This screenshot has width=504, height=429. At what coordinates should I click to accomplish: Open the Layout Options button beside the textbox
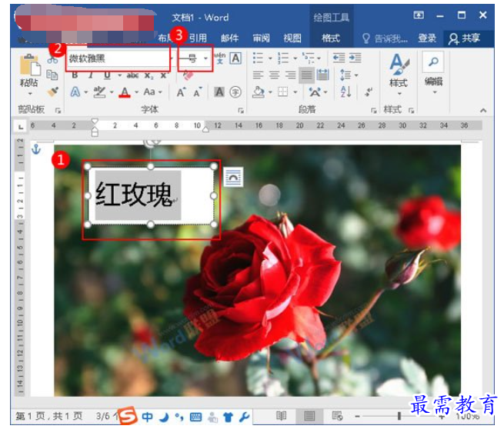coord(233,177)
